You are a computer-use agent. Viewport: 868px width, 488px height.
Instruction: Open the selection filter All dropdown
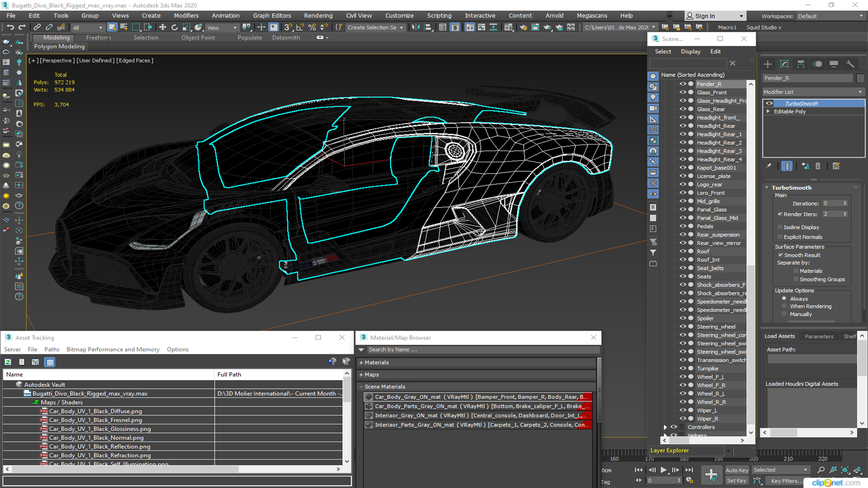point(88,28)
